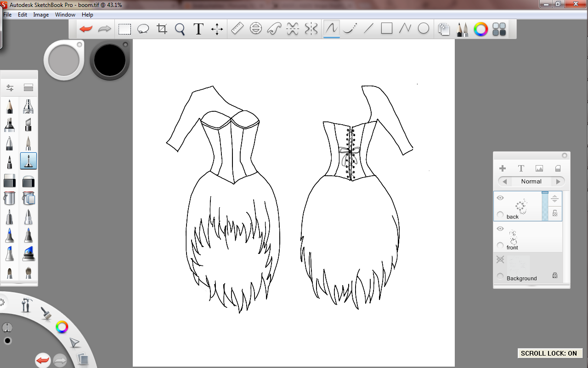Toggle the second symmetry tool icon
This screenshot has height=368, width=588.
pyautogui.click(x=311, y=29)
